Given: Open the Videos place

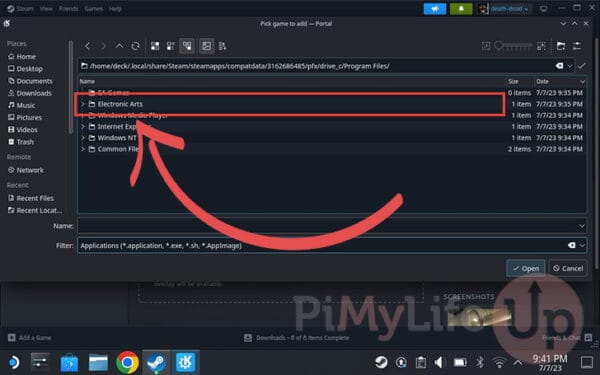Looking at the screenshot, I should (23, 130).
